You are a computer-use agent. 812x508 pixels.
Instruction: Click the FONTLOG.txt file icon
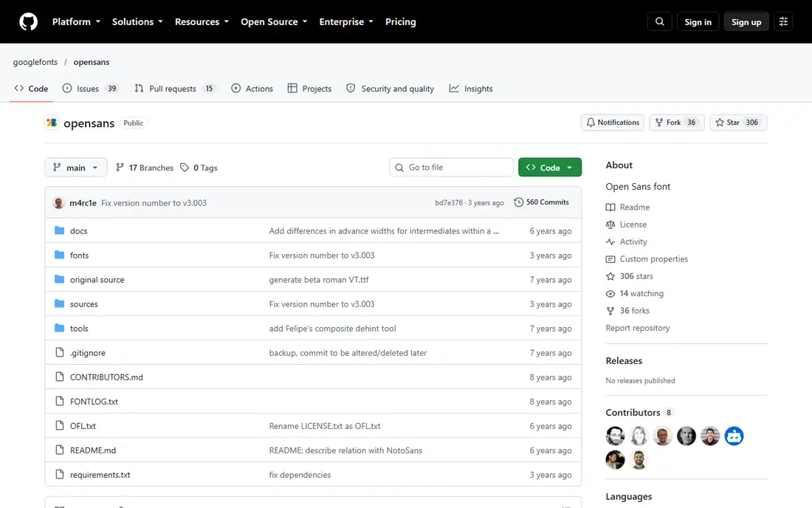point(60,401)
